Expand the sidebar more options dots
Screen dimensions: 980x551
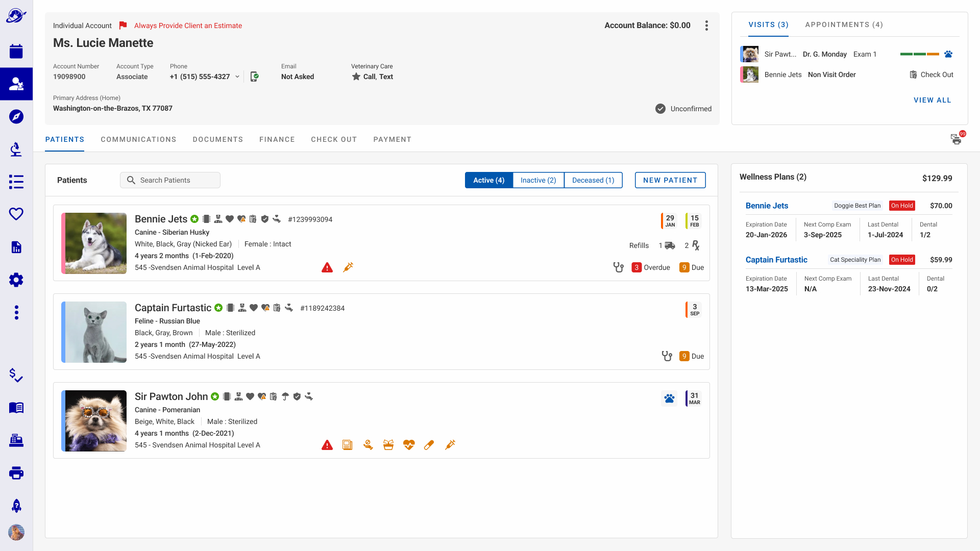point(16,312)
